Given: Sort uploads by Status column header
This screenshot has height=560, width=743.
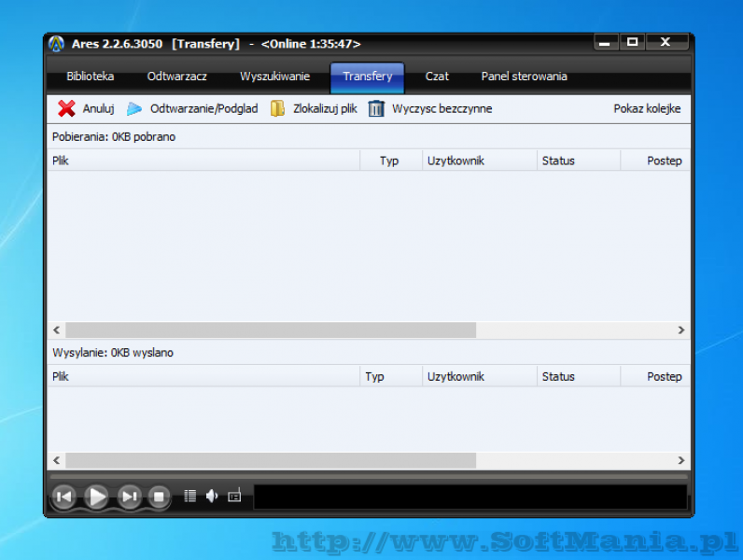Looking at the screenshot, I should (x=579, y=377).
